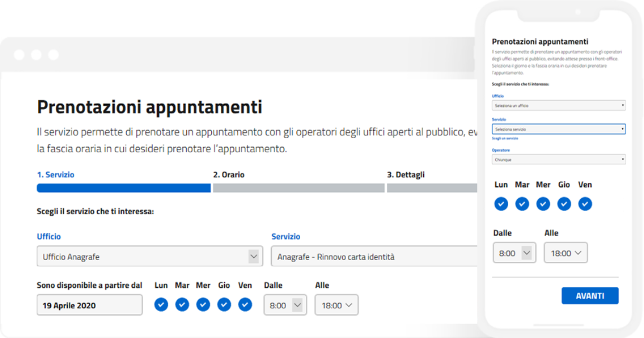The width and height of the screenshot is (644, 338).
Task: Click the 19 Aprile 2020 date field
Action: click(89, 305)
